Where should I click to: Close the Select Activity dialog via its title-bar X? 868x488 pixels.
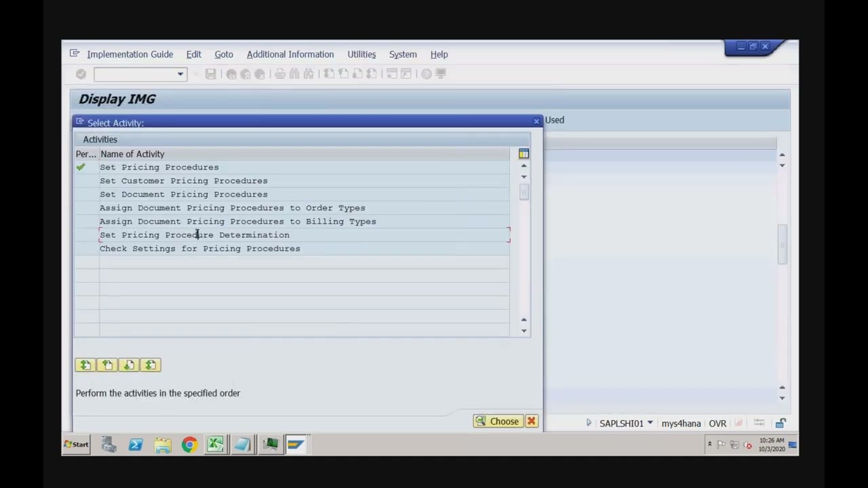pos(536,122)
